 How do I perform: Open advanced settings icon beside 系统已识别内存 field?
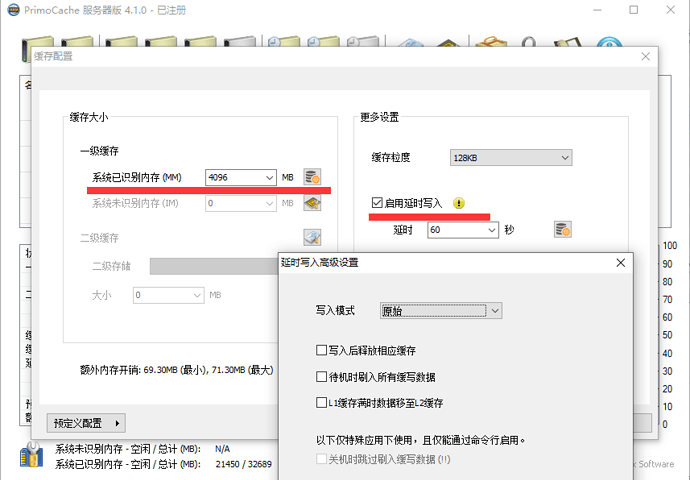pos(312,177)
